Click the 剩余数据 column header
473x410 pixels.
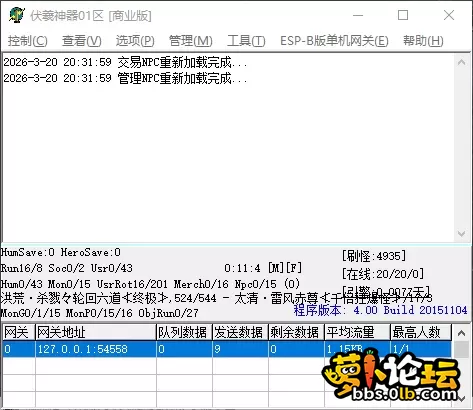296,332
